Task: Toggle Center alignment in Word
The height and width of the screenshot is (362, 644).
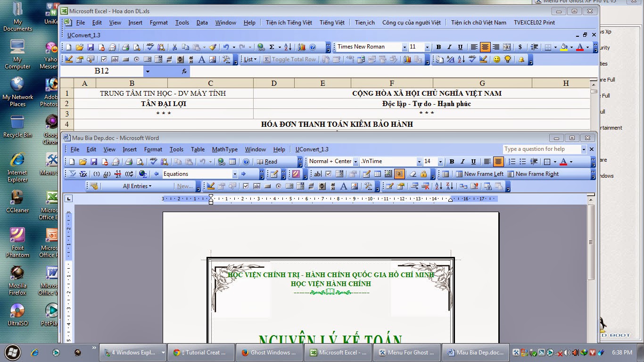Action: pos(498,162)
